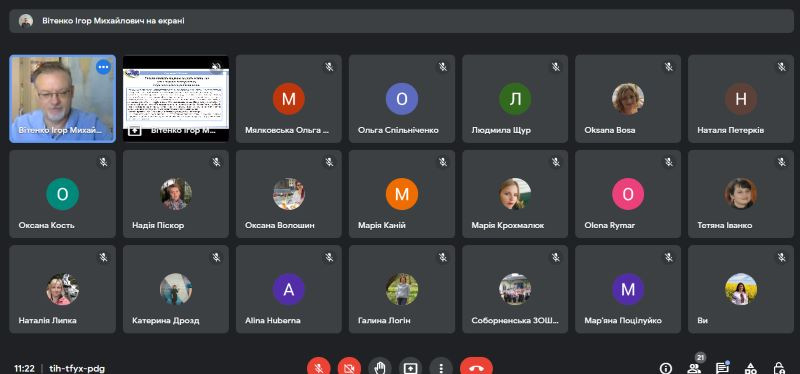Click Alina Huberna's purple avatar
The image size is (800, 374).
pyautogui.click(x=289, y=289)
